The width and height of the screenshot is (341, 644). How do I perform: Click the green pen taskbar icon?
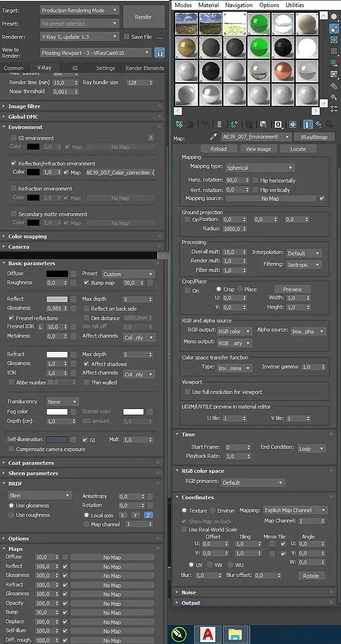click(x=179, y=635)
